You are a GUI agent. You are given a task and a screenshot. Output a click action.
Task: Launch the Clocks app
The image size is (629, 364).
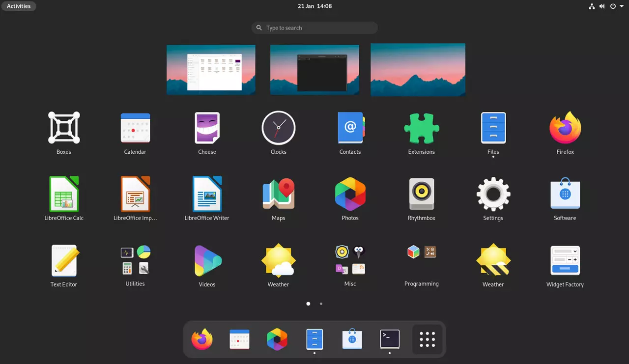[x=279, y=128]
